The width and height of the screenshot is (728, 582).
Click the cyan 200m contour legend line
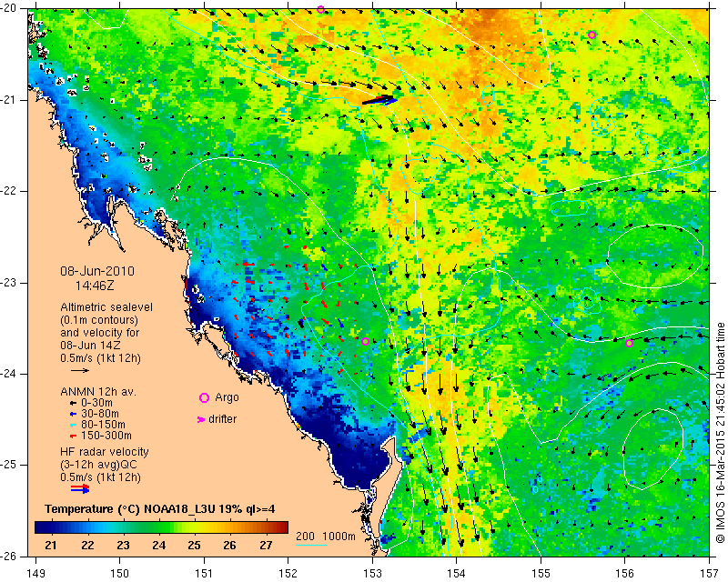click(x=311, y=545)
